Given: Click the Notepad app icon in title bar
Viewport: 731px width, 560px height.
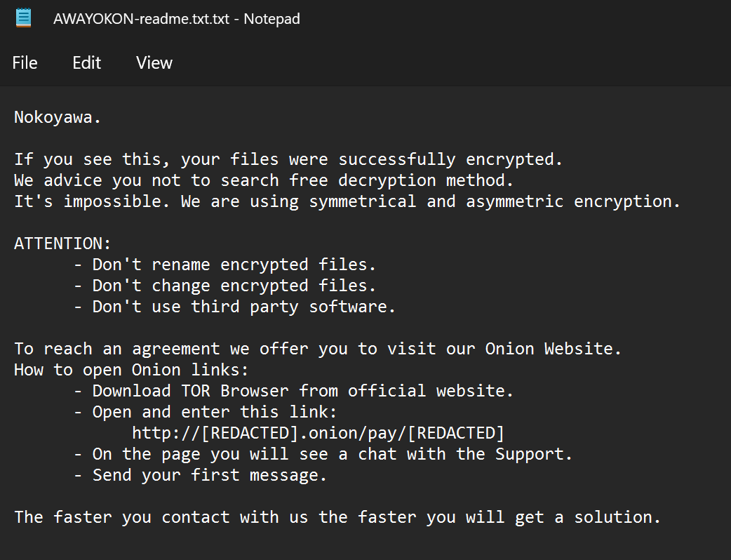Looking at the screenshot, I should click(24, 18).
